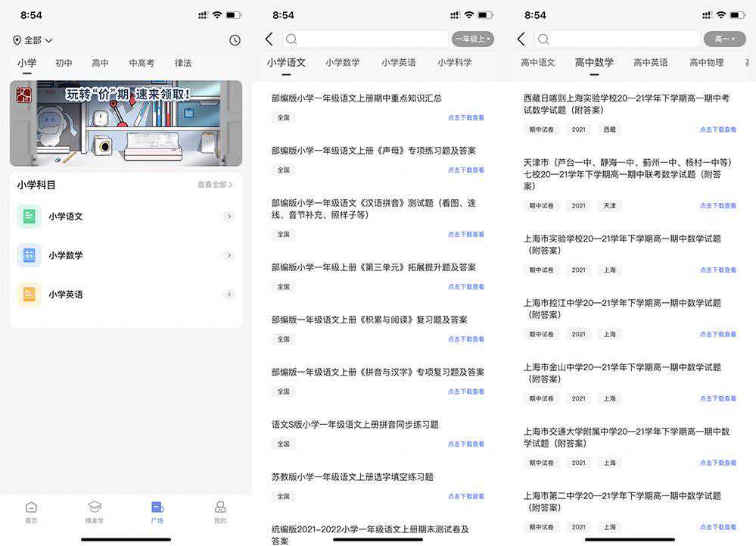This screenshot has height=546, width=756.
Task: Expand the 小学英语 row chevron arrow
Action: [x=229, y=295]
